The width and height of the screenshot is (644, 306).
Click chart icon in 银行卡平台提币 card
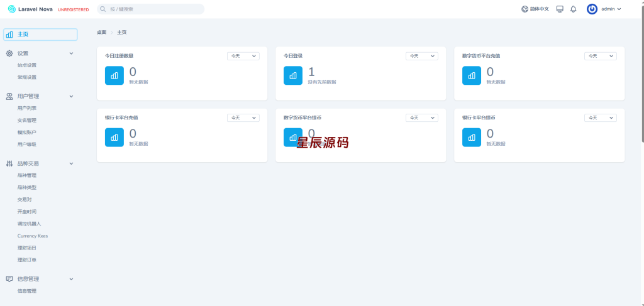472,138
